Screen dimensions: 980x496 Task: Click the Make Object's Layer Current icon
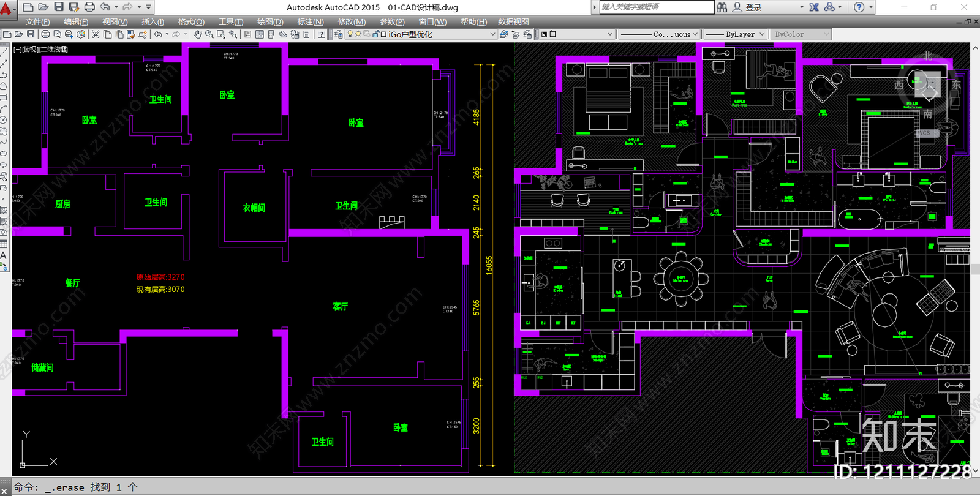[503, 34]
